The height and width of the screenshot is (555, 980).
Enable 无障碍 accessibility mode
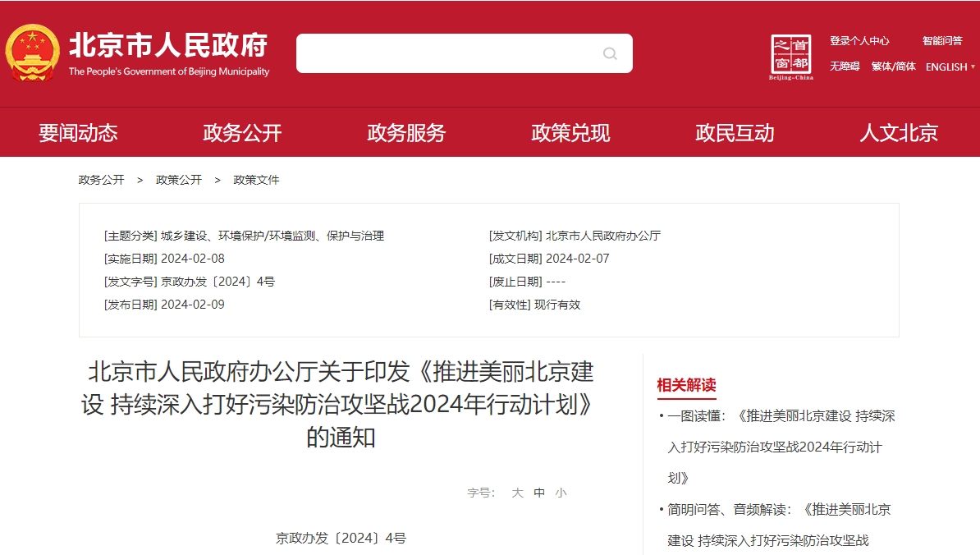pos(845,67)
